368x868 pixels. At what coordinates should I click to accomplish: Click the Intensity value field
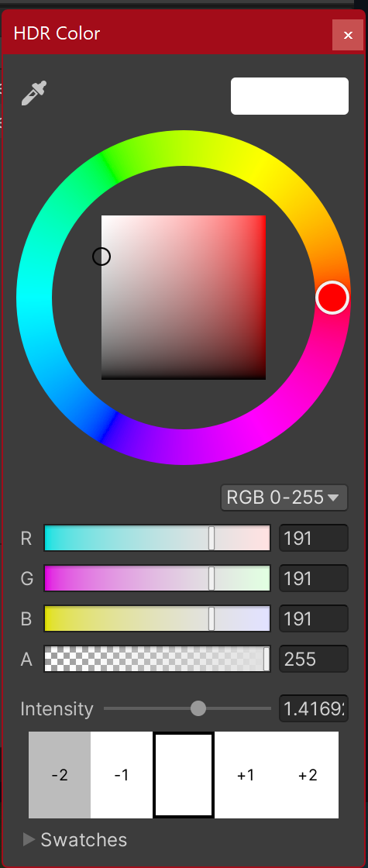pos(314,708)
